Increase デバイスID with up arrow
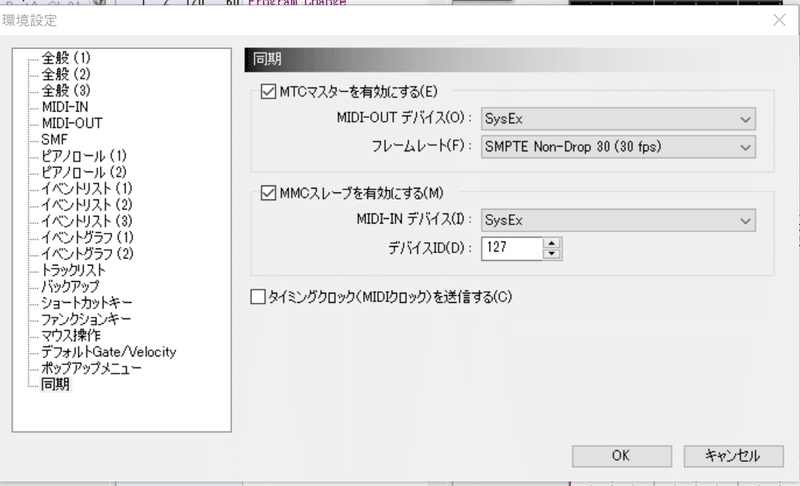The height and width of the screenshot is (486, 800). 552,243
